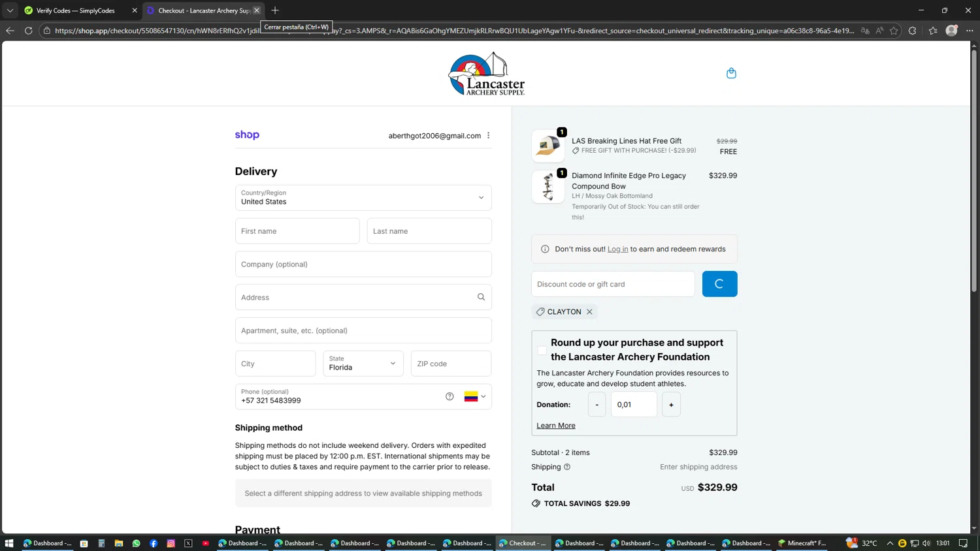Click the Shop pay logo
This screenshot has width=980, height=551.
coord(247,135)
